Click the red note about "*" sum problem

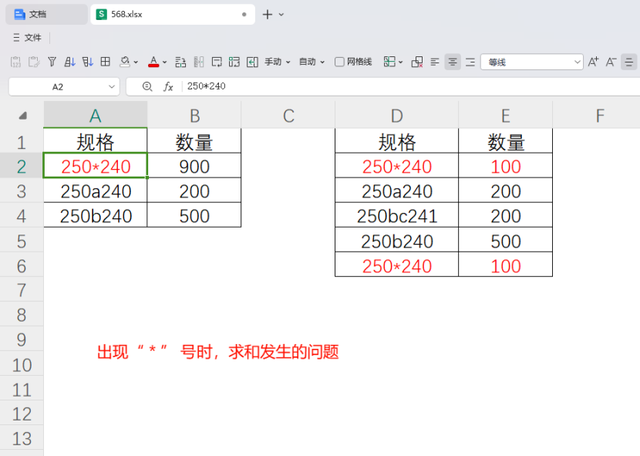click(218, 351)
